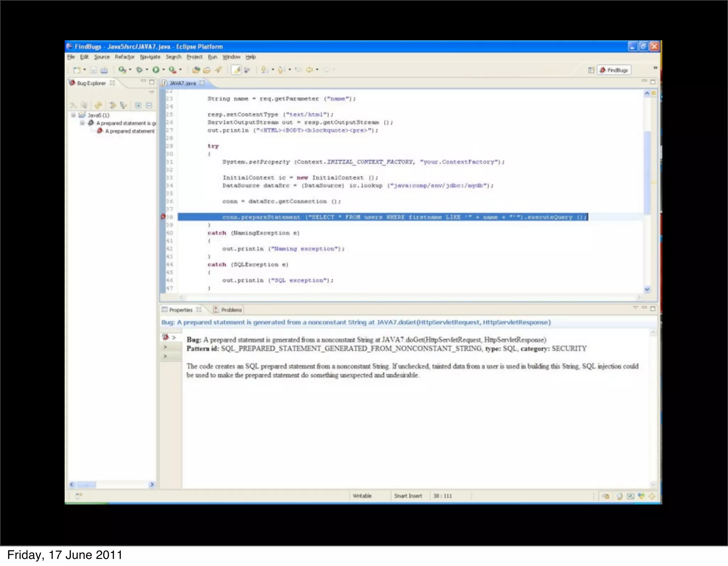Click the Open Perspective icon beside FindBugs
Screen dimensions: 728x566
click(591, 70)
